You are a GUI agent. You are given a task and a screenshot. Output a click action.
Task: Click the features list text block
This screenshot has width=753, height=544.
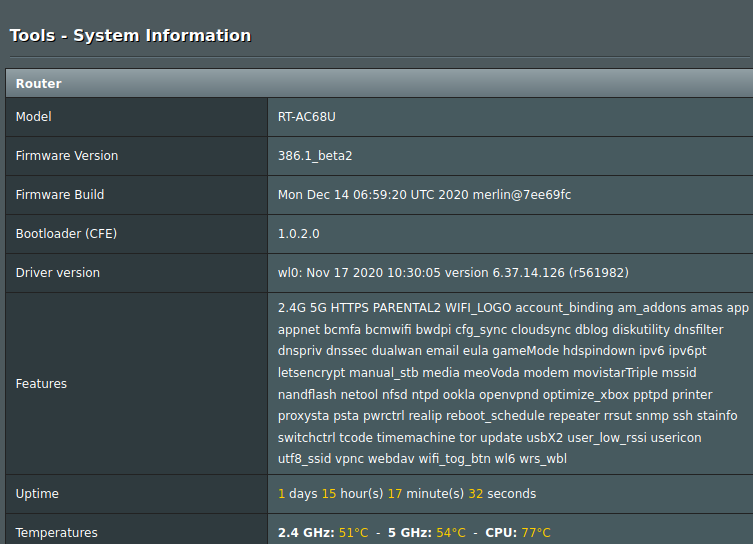[513, 383]
